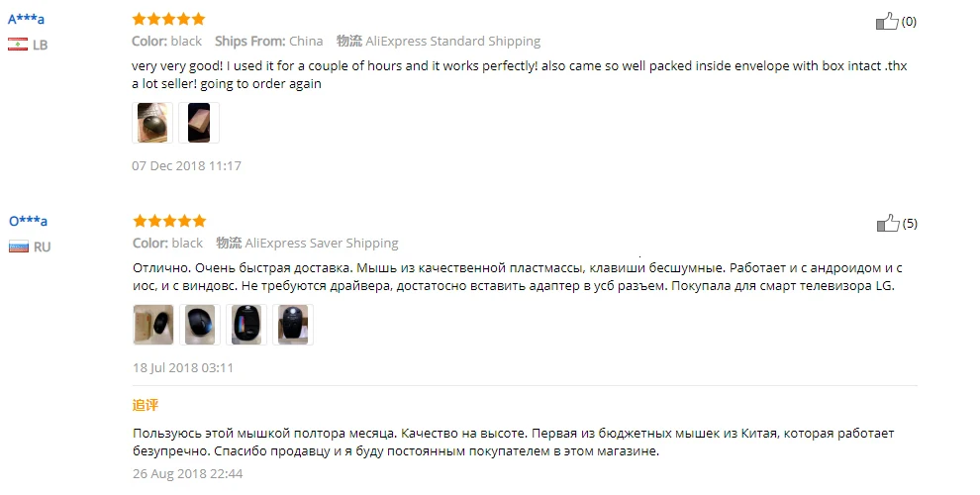Click the Russia flag icon

tap(19, 247)
